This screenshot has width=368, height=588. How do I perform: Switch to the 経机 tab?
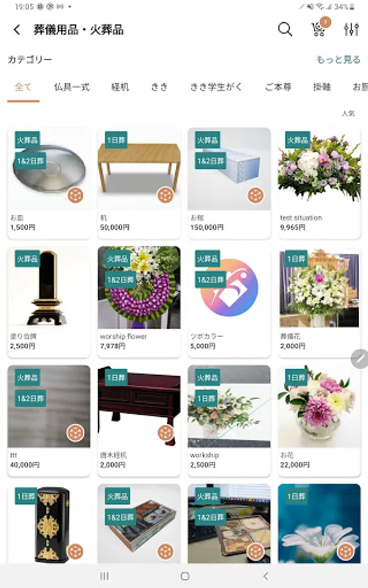tap(120, 87)
